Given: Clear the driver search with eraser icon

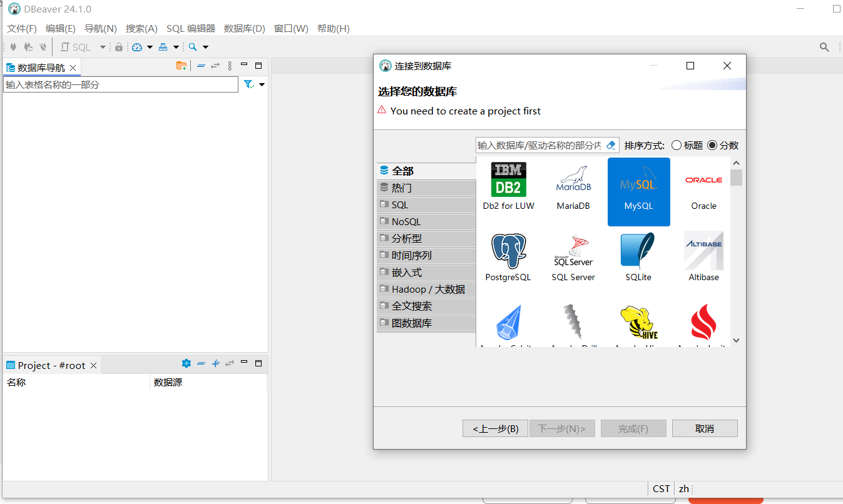Looking at the screenshot, I should coord(611,145).
